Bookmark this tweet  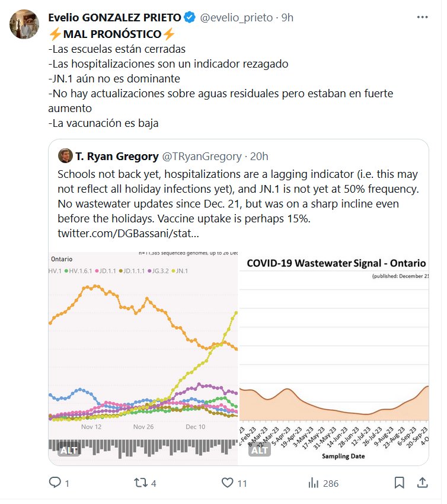coord(400,483)
